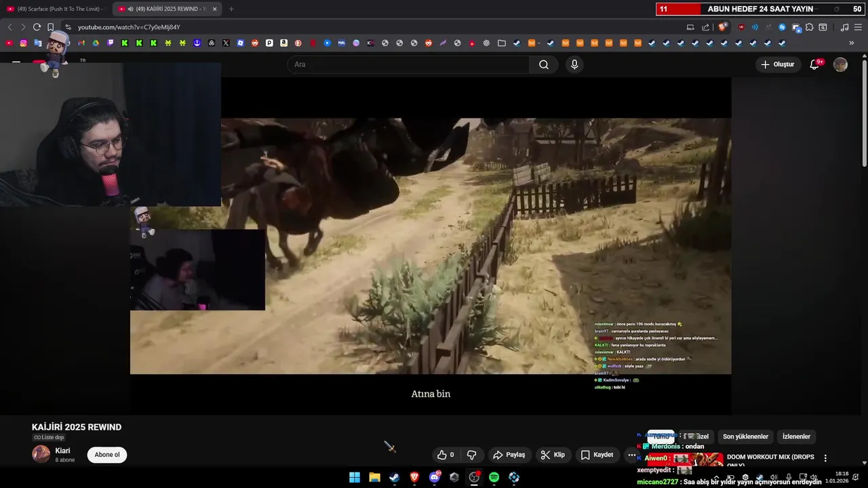868x488 pixels.
Task: Open the PayPal bookmark
Action: (x=269, y=43)
